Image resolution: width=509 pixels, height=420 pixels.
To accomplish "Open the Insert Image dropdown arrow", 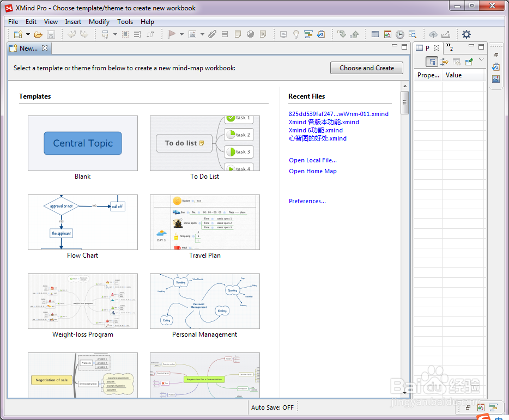I will tap(202, 34).
